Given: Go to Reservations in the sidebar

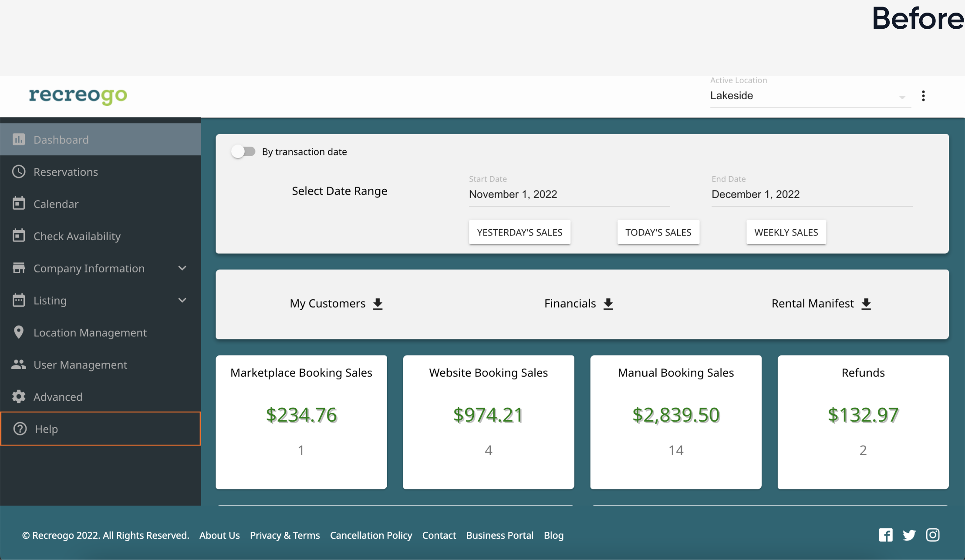Looking at the screenshot, I should (101, 171).
